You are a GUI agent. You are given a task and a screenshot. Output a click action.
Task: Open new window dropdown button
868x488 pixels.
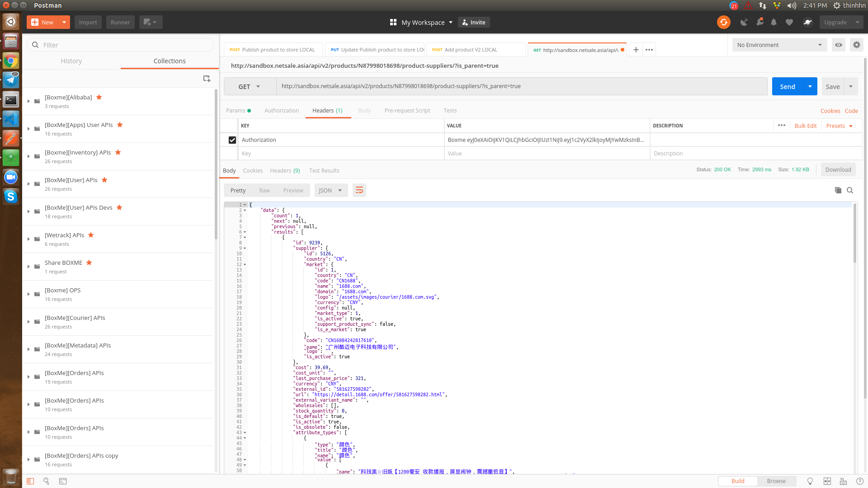pyautogui.click(x=151, y=22)
